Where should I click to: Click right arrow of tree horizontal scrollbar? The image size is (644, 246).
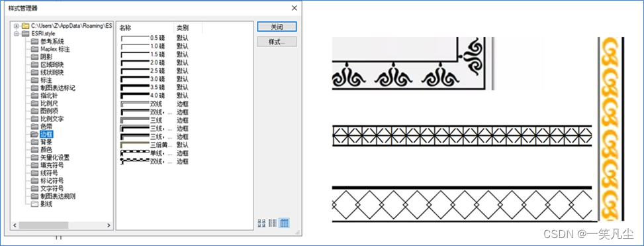(x=109, y=225)
